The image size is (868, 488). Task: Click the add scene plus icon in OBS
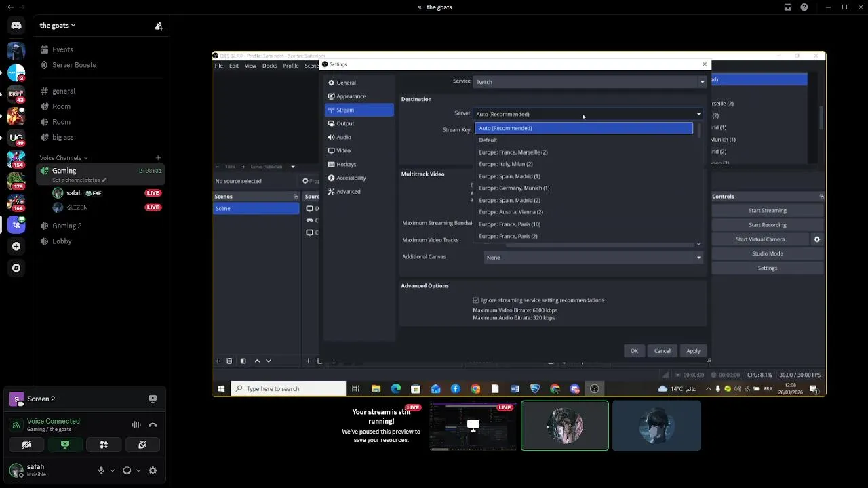click(218, 361)
